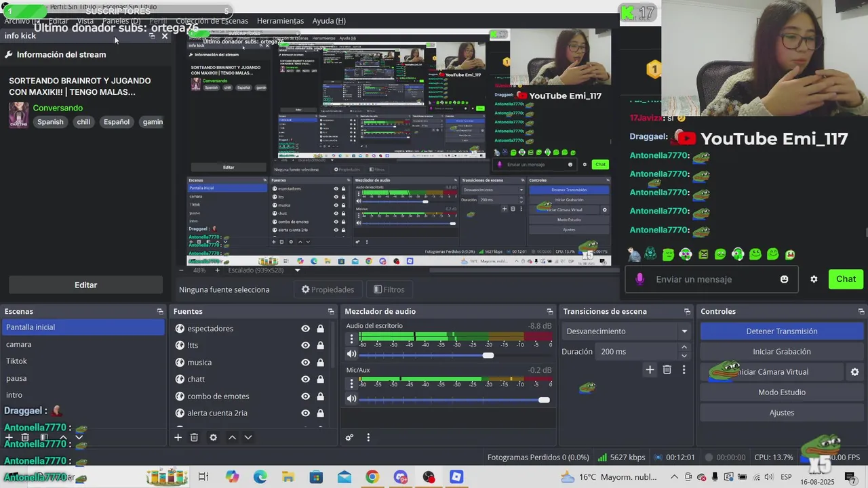Open Microsoft Edge from taskbar
This screenshot has height=488, width=868.
point(260,477)
